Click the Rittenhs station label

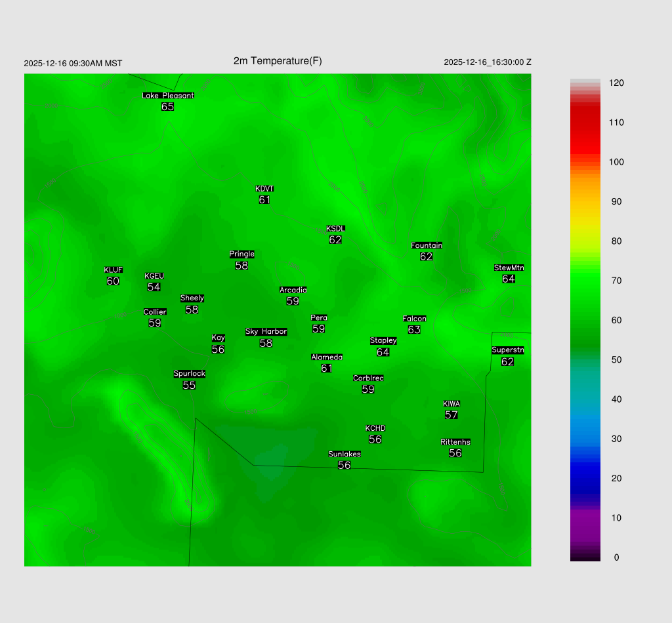[x=455, y=443]
